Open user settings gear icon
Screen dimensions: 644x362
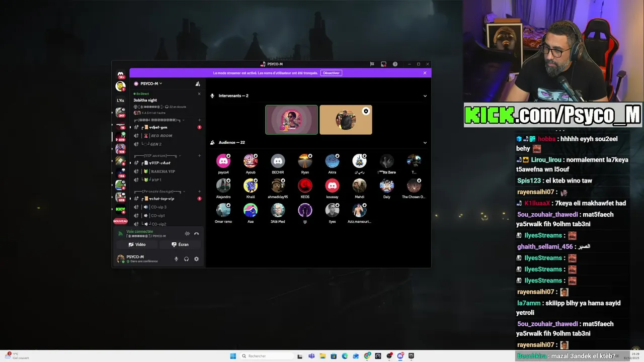point(196,259)
